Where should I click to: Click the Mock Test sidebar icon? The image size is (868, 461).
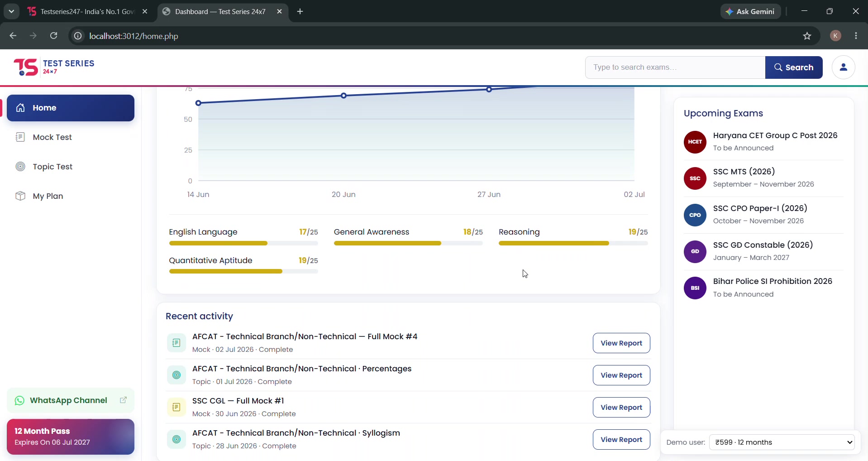tap(20, 137)
